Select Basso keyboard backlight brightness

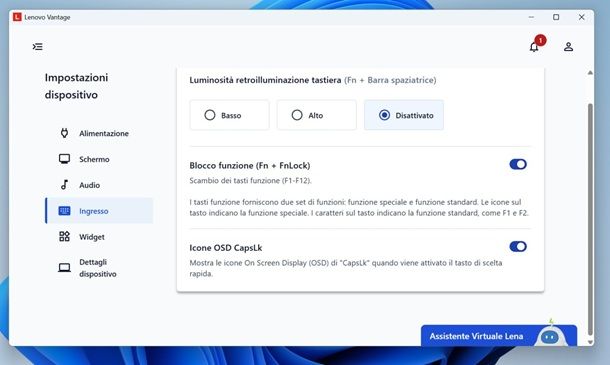(x=230, y=115)
